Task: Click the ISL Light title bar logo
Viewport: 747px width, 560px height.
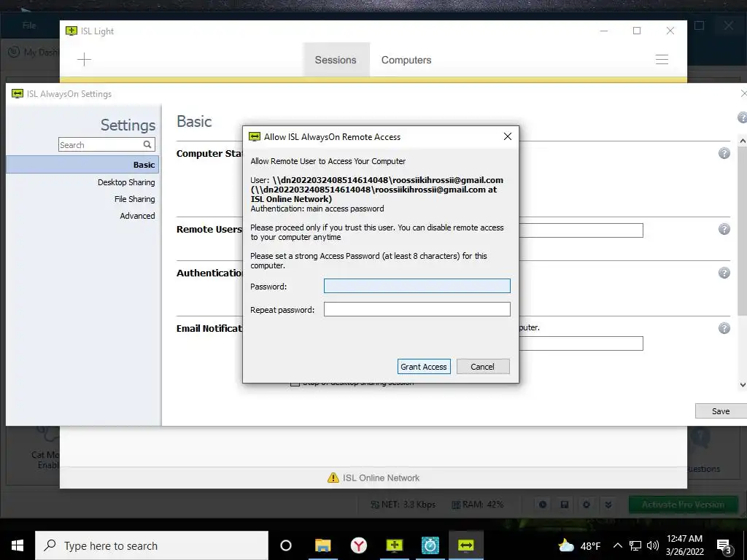Action: 71,31
